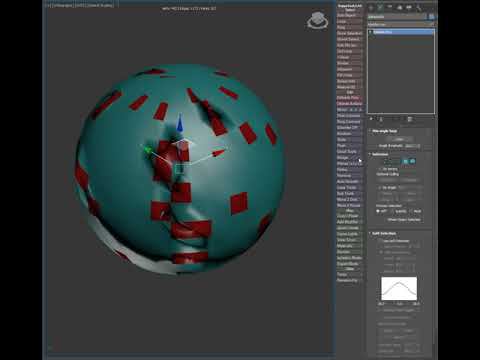Select Editable Poly in the modifier stack
Viewport: 480px width, 360px height.
coord(403,32)
